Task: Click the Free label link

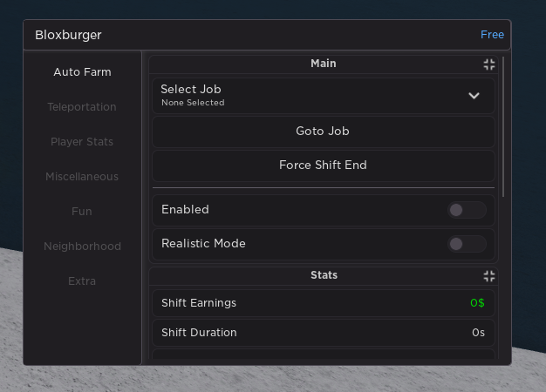Action: pos(492,35)
